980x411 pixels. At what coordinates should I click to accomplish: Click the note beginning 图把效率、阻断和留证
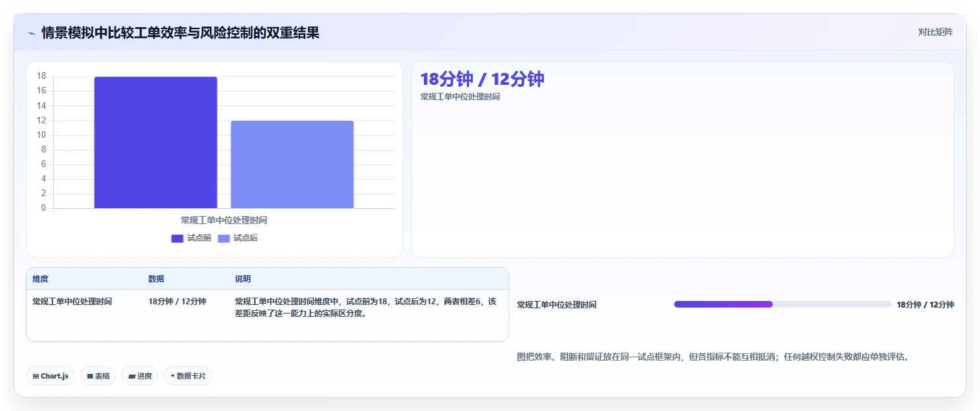(713, 357)
